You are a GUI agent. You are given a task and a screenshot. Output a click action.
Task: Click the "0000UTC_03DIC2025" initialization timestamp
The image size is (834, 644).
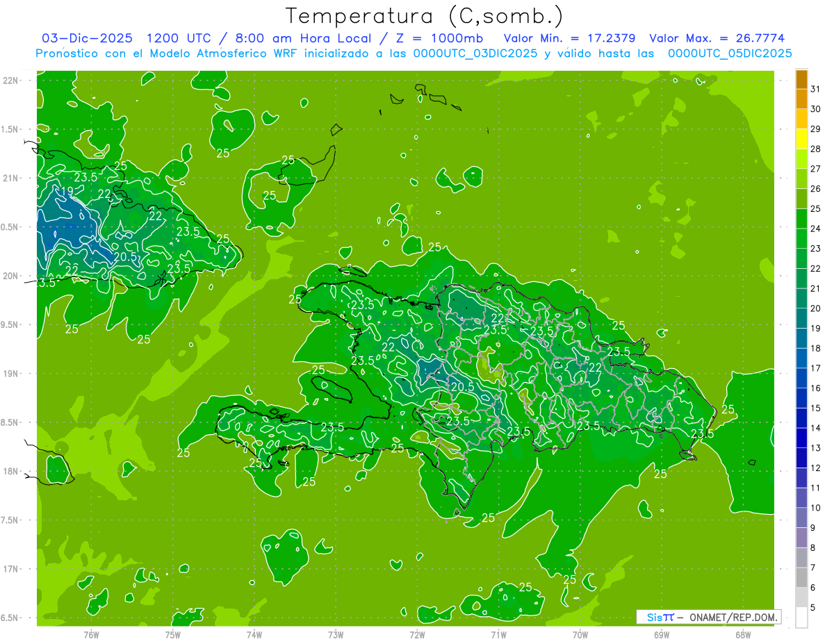point(475,53)
